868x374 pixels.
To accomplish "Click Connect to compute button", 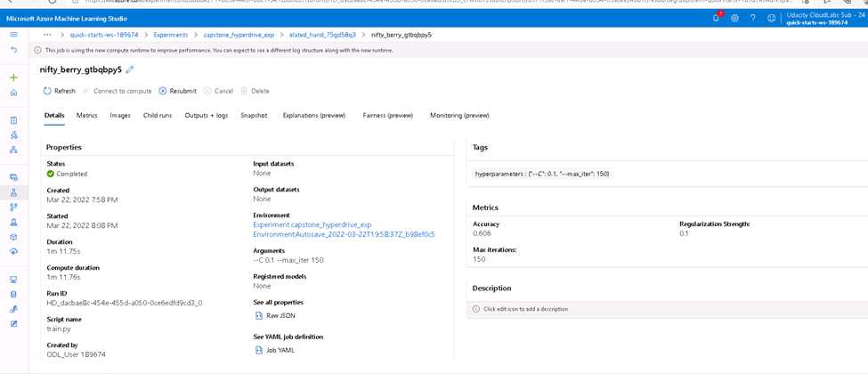I will point(117,91).
